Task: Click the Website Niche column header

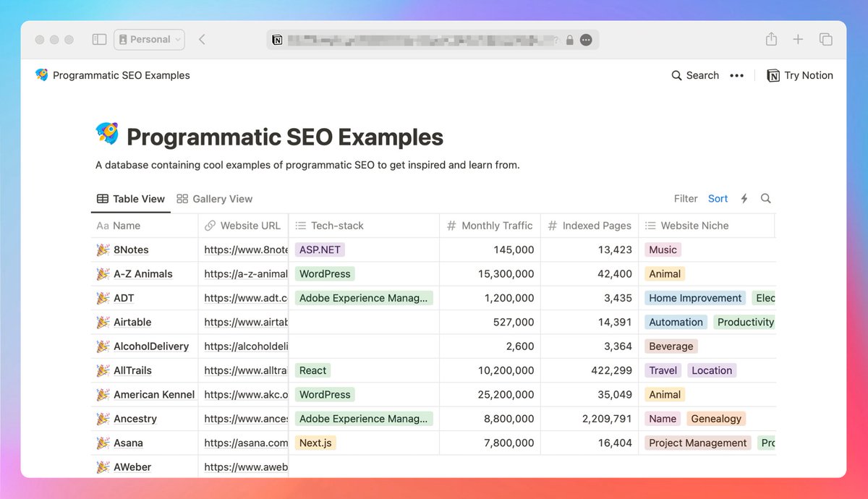Action: coord(706,226)
